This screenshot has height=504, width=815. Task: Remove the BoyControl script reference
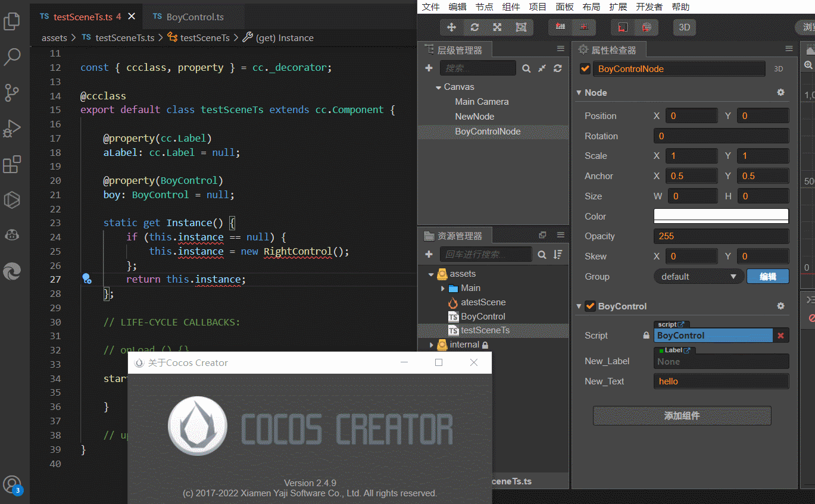tap(780, 336)
